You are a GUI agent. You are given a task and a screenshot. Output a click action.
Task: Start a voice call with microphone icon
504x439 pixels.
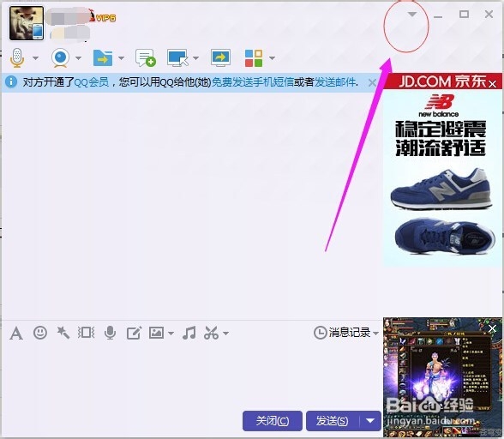17,58
